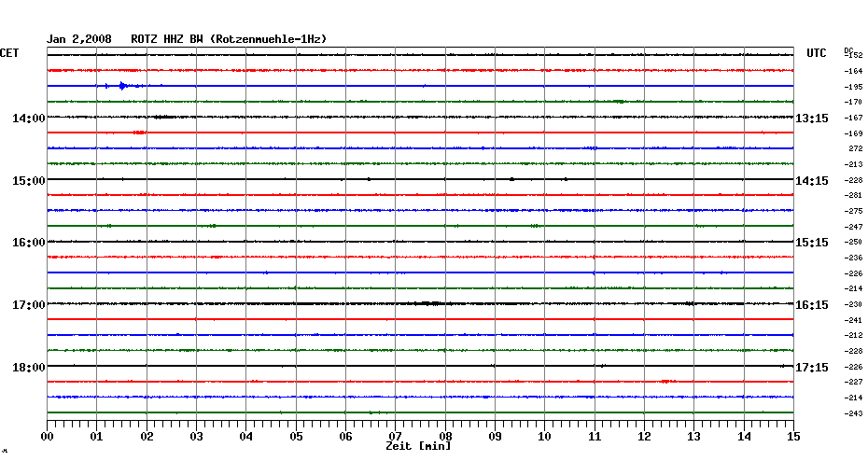Click the DC offset value -227
868x461 pixels.
pos(854,382)
